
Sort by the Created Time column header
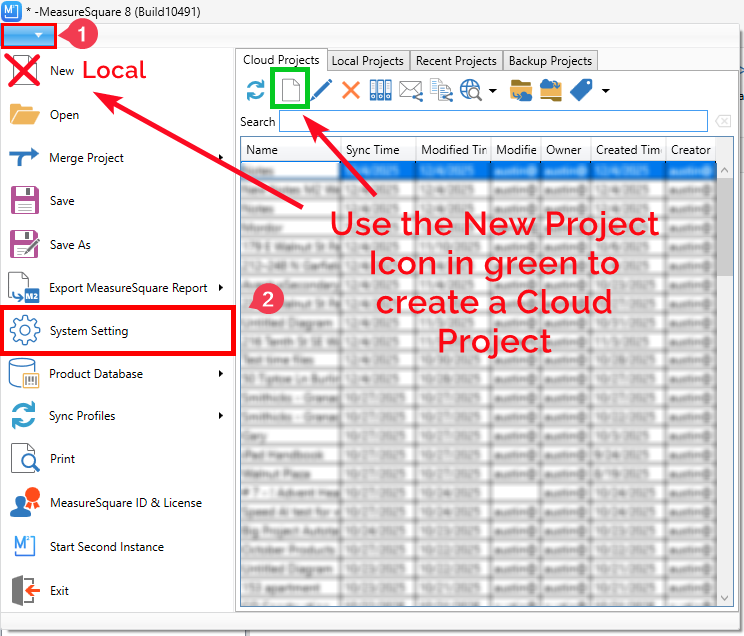pos(628,150)
